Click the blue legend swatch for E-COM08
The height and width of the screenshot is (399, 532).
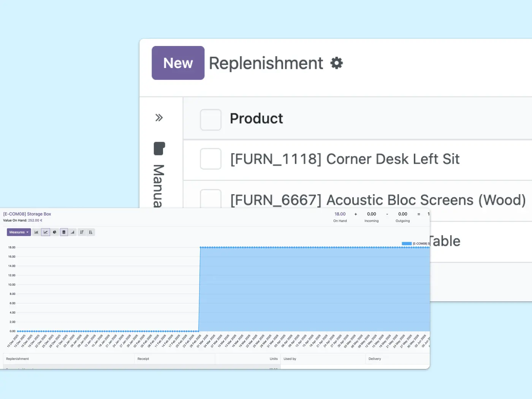click(407, 244)
